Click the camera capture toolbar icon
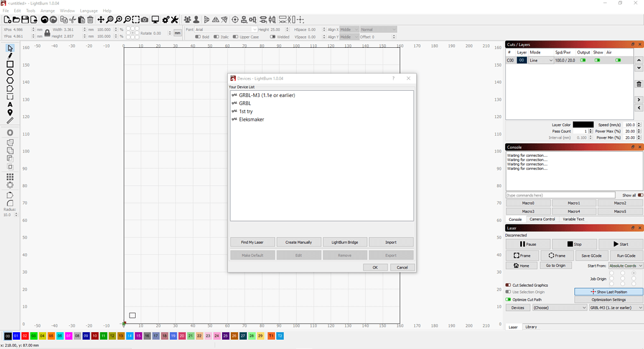 144,20
